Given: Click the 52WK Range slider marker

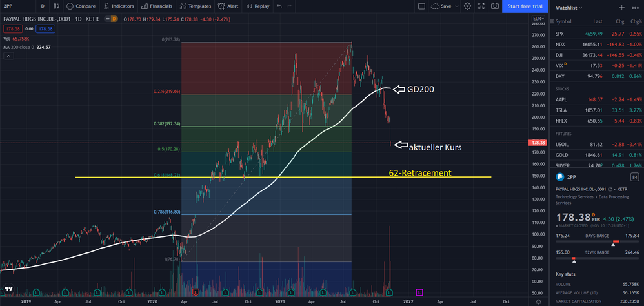Looking at the screenshot, I should [x=574, y=261].
